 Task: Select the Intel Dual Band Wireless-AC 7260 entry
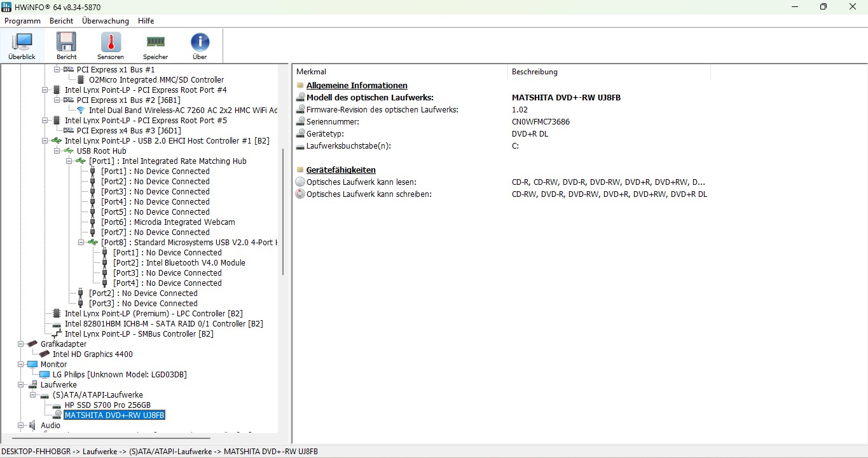(x=183, y=111)
